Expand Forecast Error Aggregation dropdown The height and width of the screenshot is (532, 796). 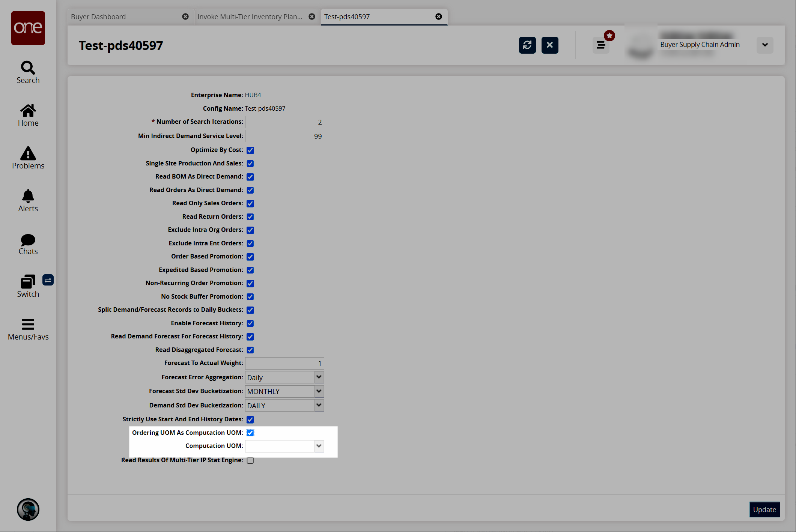319,377
